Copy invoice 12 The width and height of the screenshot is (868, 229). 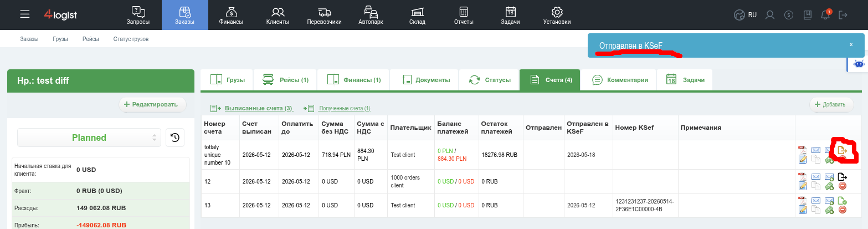(816, 186)
